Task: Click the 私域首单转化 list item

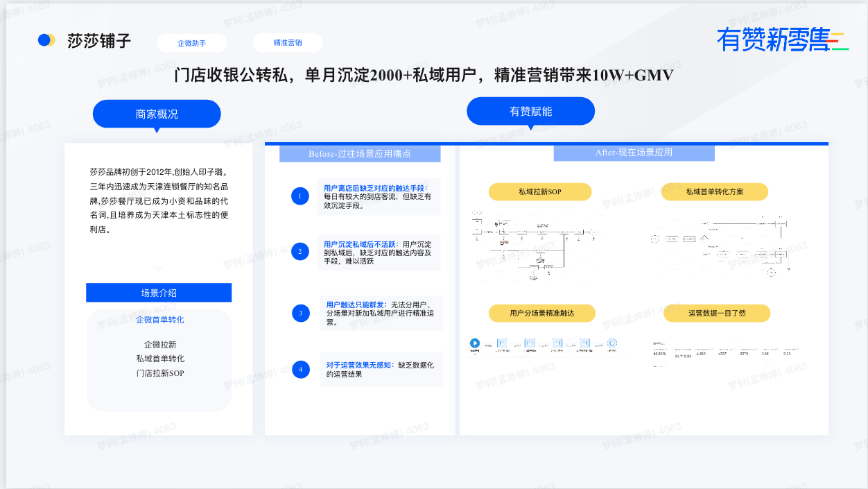Action: tap(160, 359)
